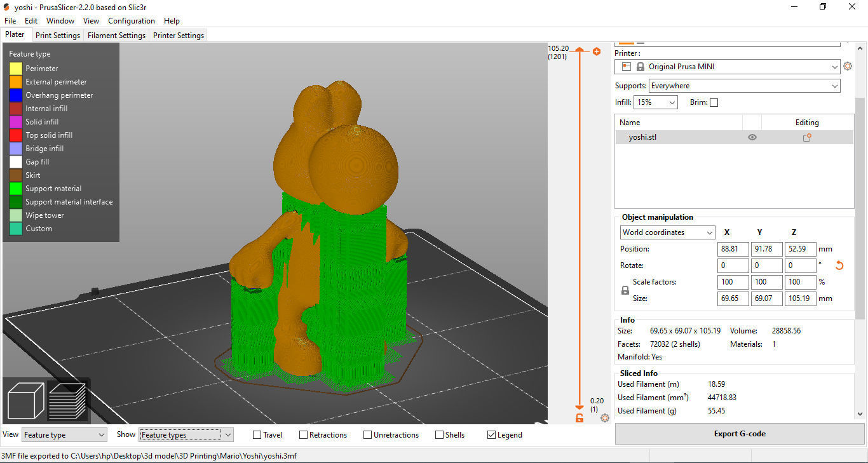Click the Export G-code button
This screenshot has height=463, width=868.
tap(740, 434)
